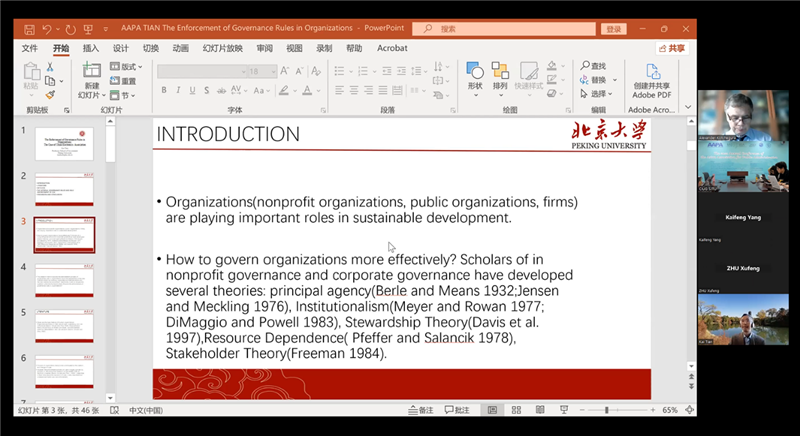Open the Select dropdown in Editing group
Image resolution: width=800 pixels, height=436 pixels.
click(x=600, y=94)
